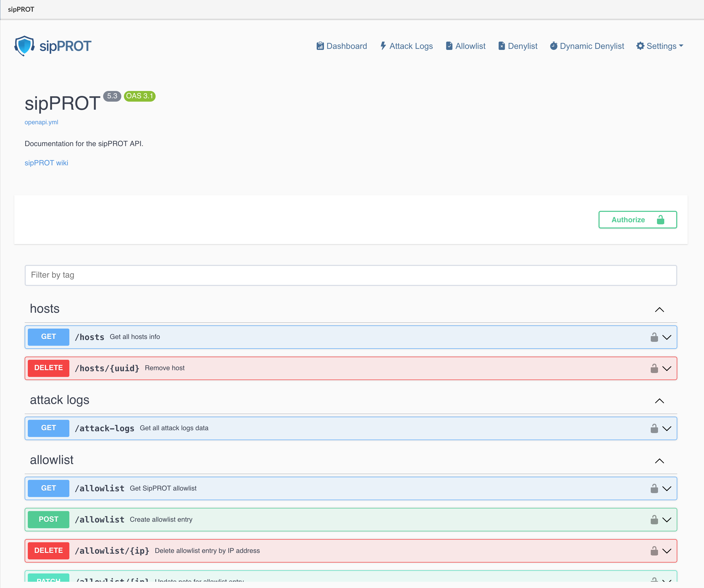Image resolution: width=704 pixels, height=588 pixels.
Task: Open Dynamic Denylist via its clock icon
Action: 554,46
